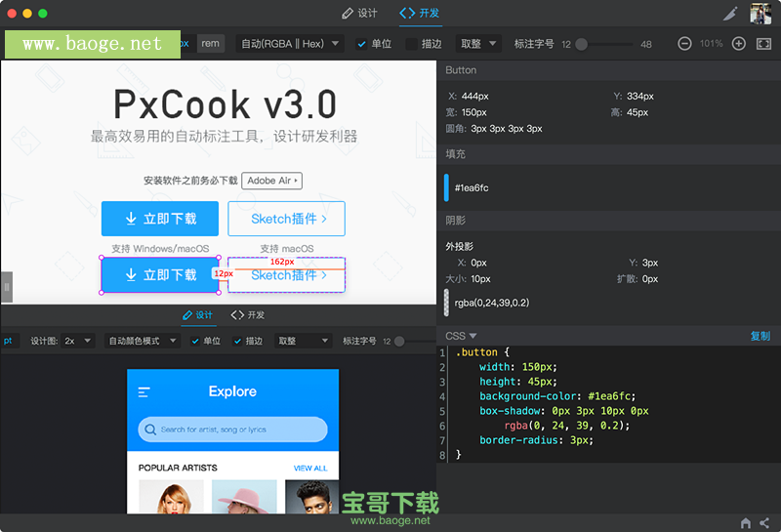Click the gray side panel handle
The height and width of the screenshot is (532, 781).
click(7, 287)
